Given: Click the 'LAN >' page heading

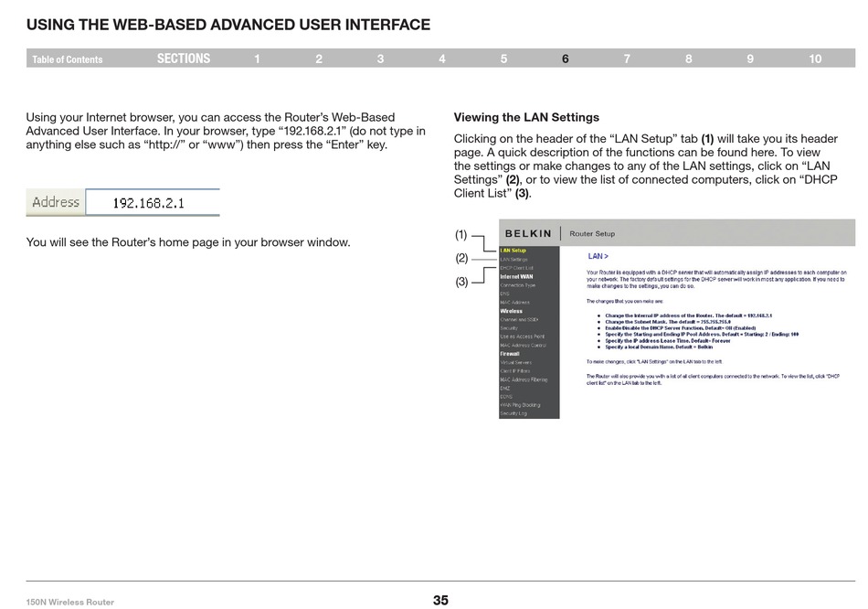Looking at the screenshot, I should coord(598,256).
